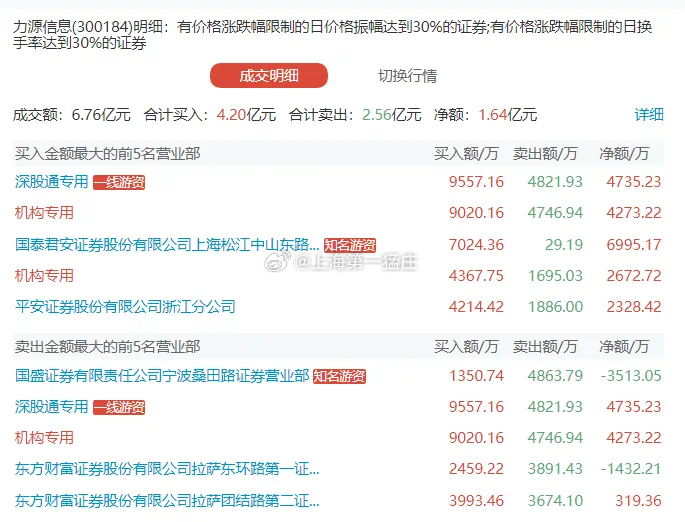685x522 pixels.
Task: Click buy amount 2459.22
Action: point(476,469)
